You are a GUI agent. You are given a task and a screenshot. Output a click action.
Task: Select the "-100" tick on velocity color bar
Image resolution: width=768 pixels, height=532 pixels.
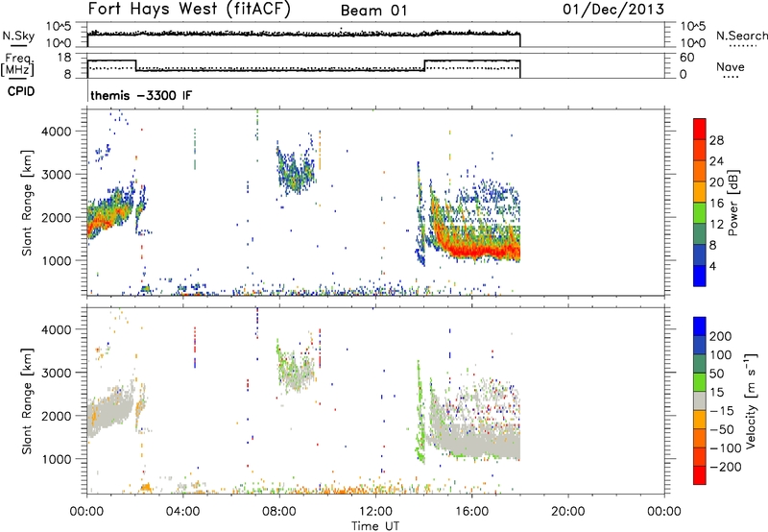[x=726, y=448]
